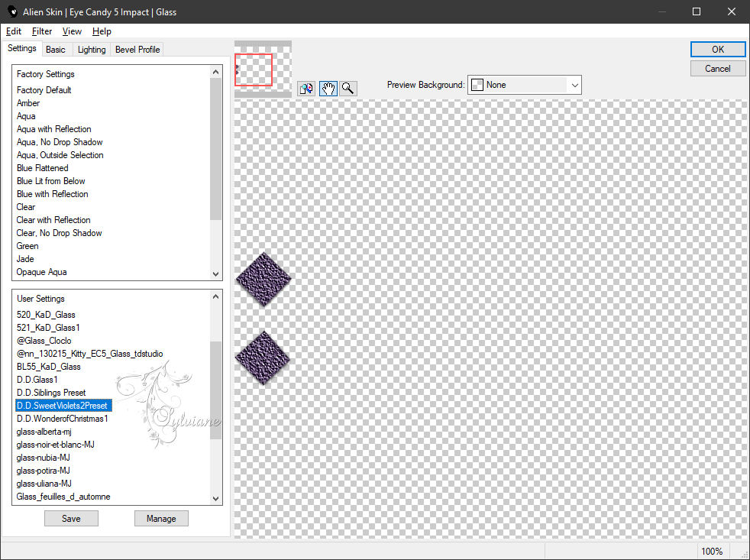Select Clear with Reflection preset
Viewport: 750px width, 560px height.
53,220
